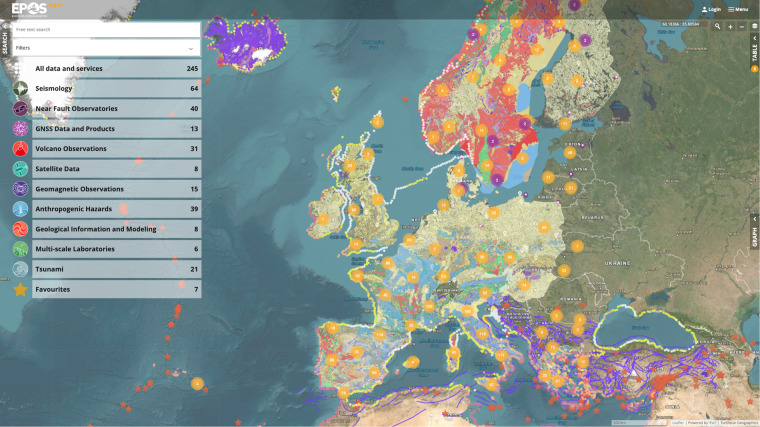Expand the Graph side panel
Image resolution: width=760 pixels, height=427 pixels.
755,235
